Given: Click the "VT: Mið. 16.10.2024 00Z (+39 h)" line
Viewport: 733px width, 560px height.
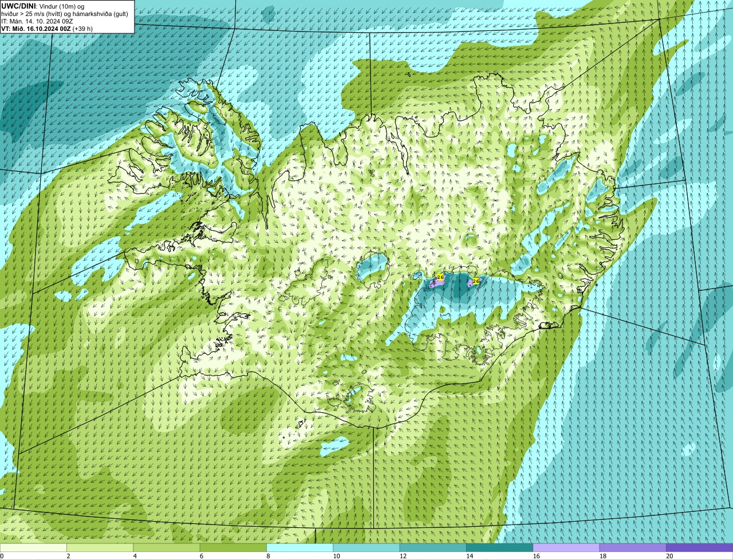Looking at the screenshot, I should coord(47,28).
